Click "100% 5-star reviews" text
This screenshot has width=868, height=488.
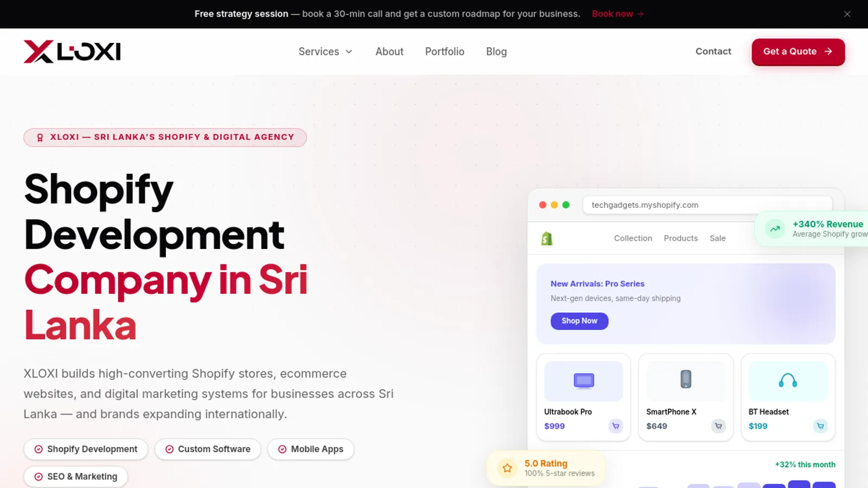(x=559, y=473)
